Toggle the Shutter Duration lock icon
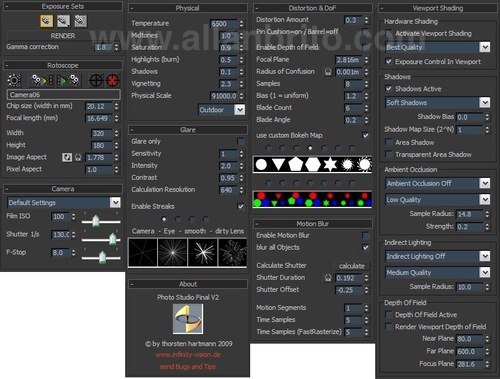The width and height of the screenshot is (500, 379). (x=328, y=278)
